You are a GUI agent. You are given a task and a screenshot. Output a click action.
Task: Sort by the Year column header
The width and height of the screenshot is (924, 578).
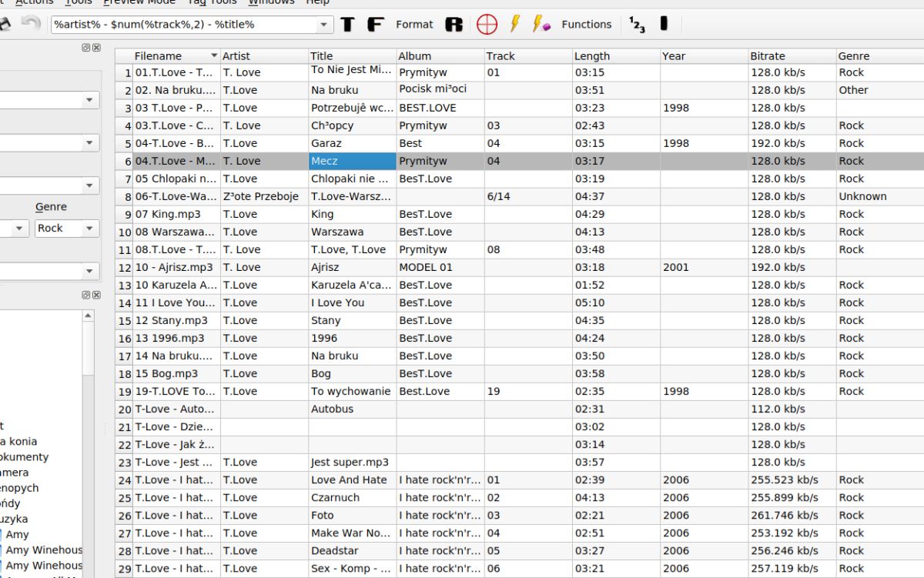703,56
